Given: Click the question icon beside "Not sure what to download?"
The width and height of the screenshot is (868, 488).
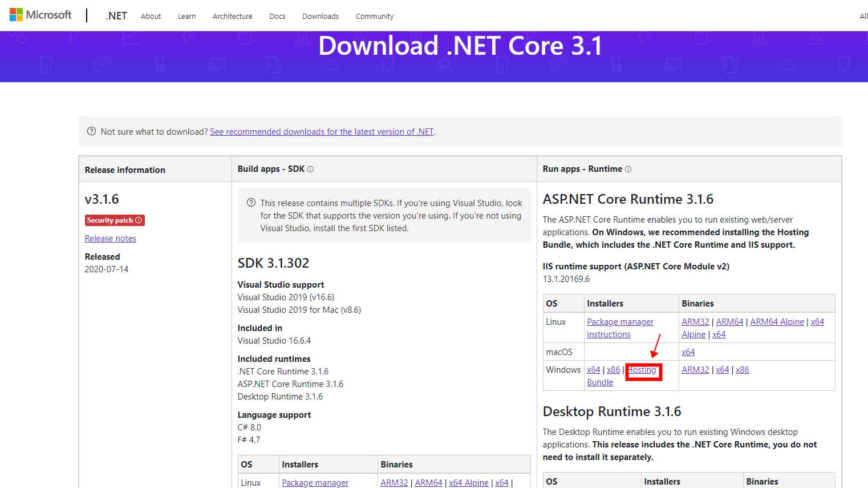Looking at the screenshot, I should (x=91, y=131).
